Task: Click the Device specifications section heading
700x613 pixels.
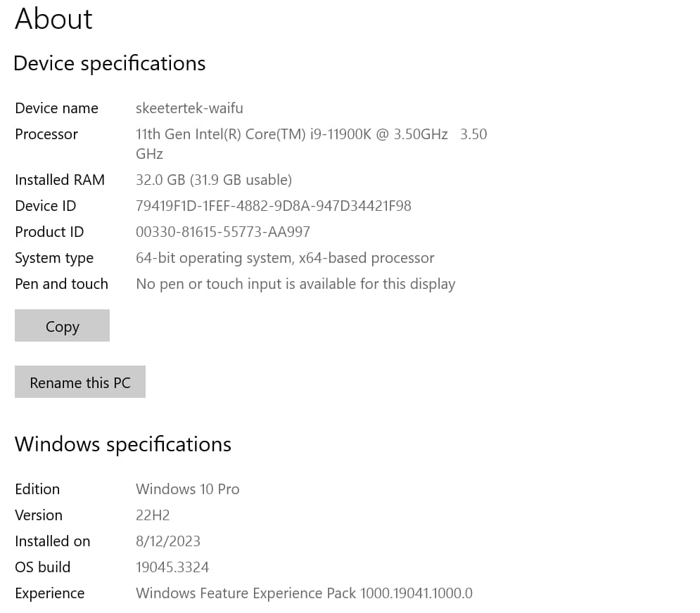Action: 109,63
